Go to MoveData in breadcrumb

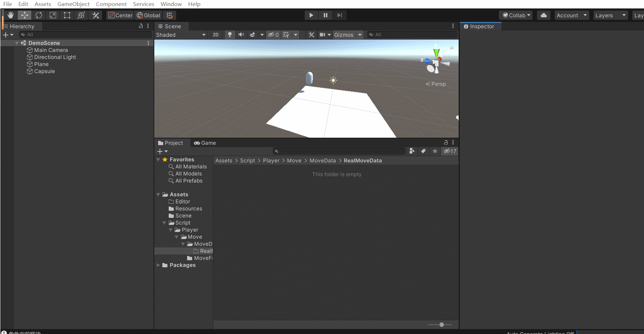[323, 161]
